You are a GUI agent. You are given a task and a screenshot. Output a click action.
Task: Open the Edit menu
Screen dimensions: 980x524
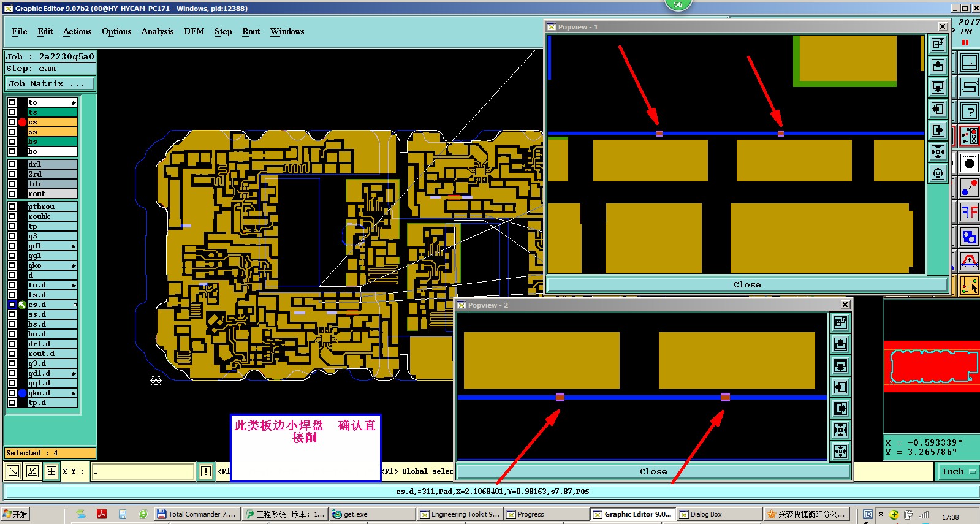[x=45, y=31]
